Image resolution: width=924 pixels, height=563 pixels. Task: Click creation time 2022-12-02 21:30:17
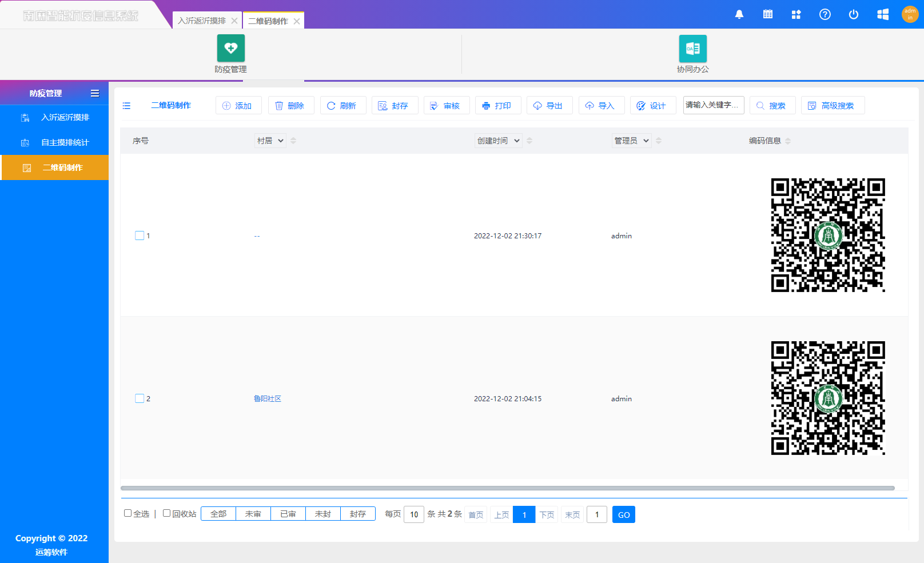pos(508,235)
